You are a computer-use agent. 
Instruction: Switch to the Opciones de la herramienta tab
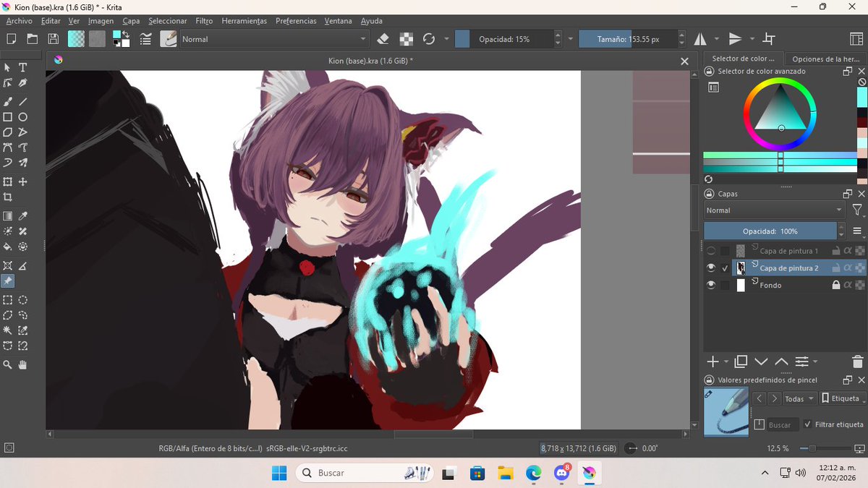[x=825, y=59]
